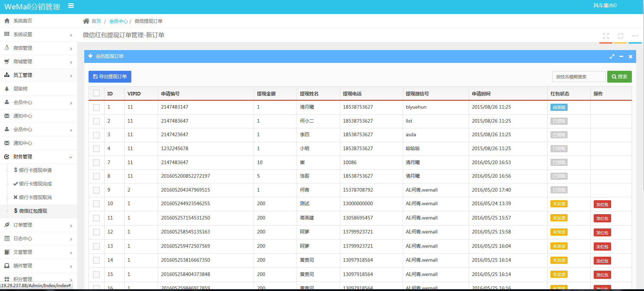Open 银行卡提现申请 submenu item

pos(35,170)
